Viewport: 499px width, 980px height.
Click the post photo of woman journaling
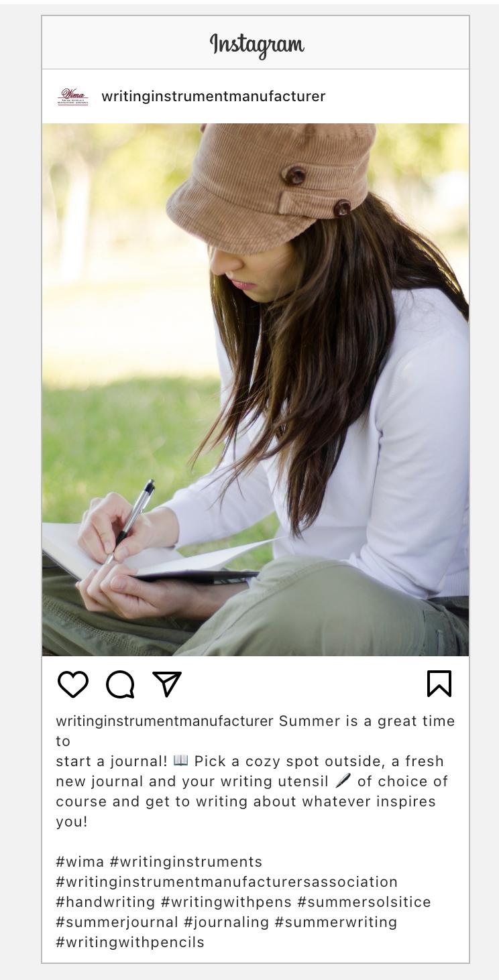tap(256, 389)
